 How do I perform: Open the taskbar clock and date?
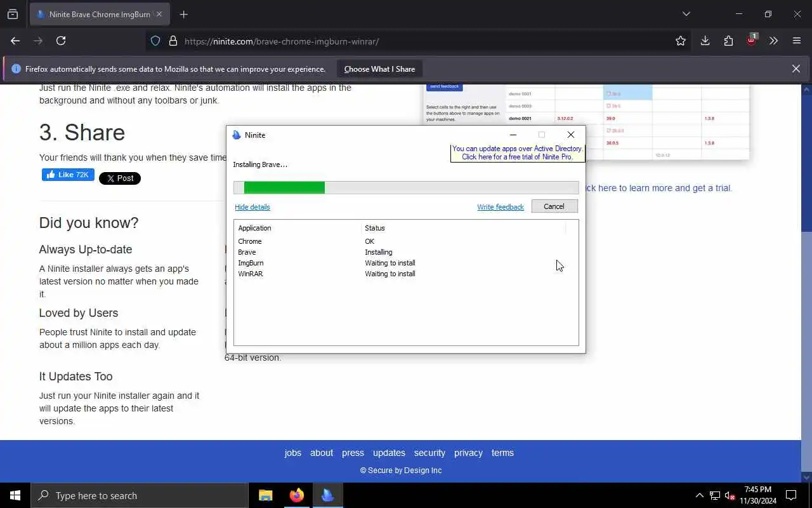pos(758,495)
